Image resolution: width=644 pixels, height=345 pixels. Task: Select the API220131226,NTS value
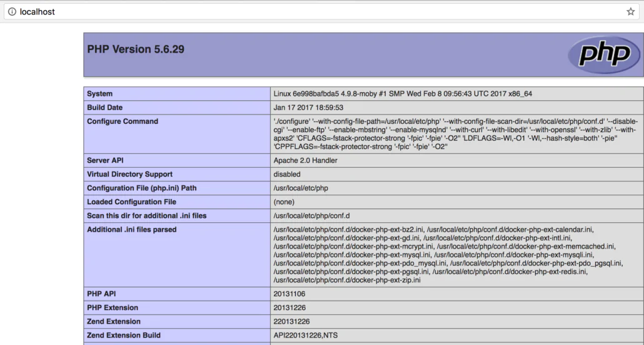click(306, 335)
